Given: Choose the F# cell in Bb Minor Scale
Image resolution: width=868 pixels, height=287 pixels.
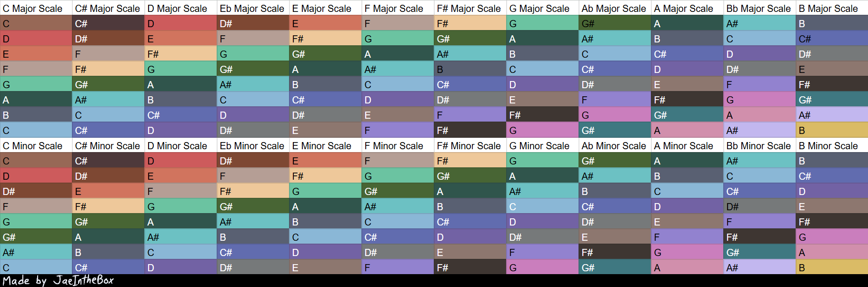Looking at the screenshot, I should [759, 237].
